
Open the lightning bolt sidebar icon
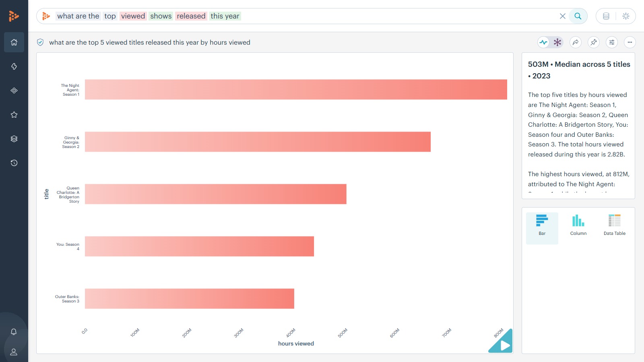14,66
